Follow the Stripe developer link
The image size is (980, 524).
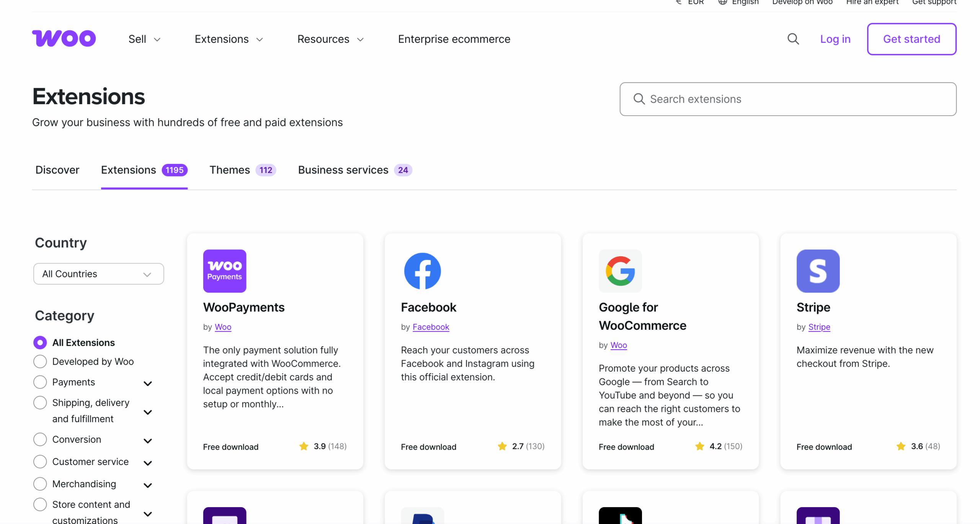(x=819, y=327)
